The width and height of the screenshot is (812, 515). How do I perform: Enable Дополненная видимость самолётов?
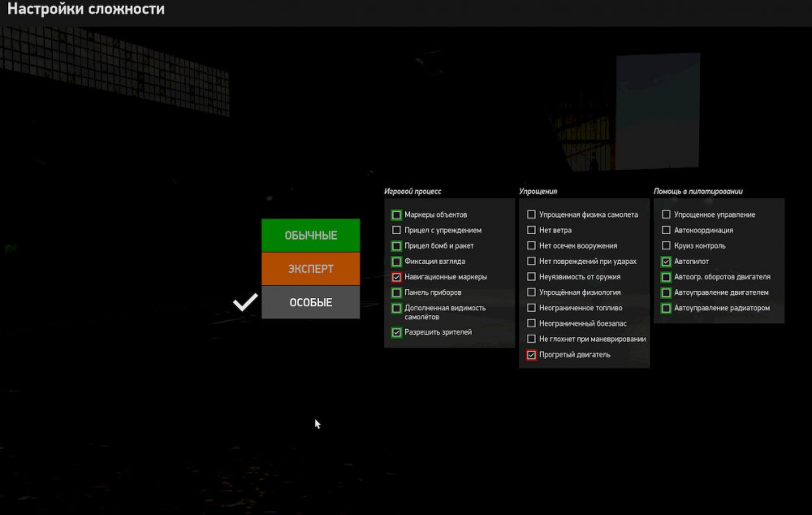[x=396, y=309]
